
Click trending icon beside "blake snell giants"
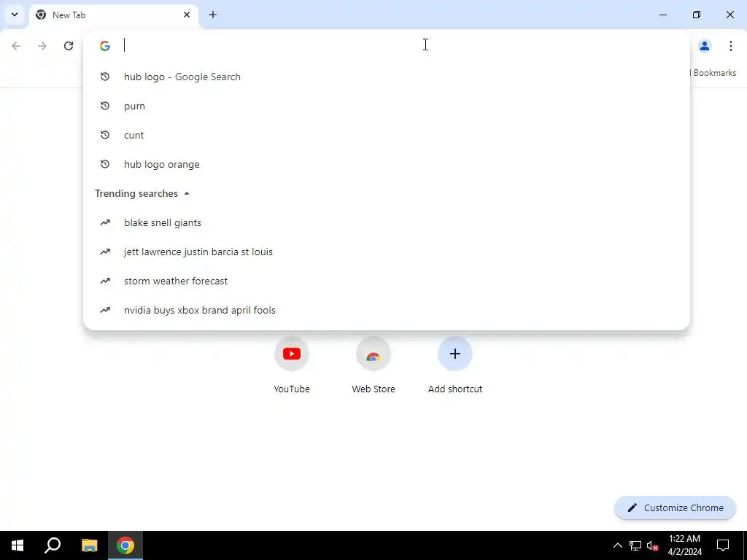(105, 222)
